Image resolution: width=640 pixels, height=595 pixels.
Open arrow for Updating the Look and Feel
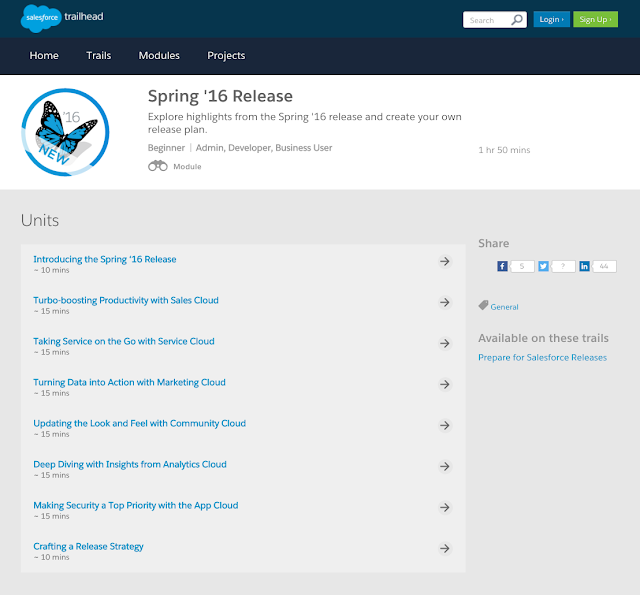(x=445, y=426)
